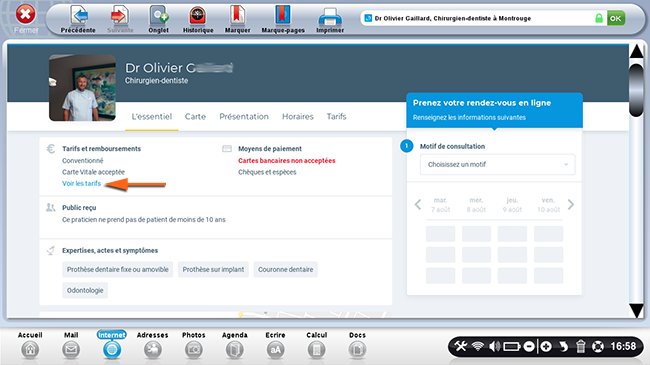Click the speaker volume icon

[494, 346]
